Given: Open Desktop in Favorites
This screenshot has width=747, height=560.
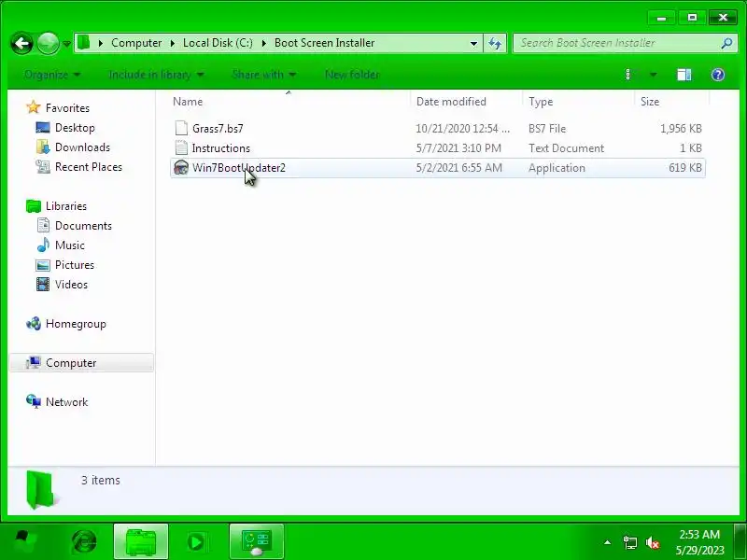Looking at the screenshot, I should tap(75, 128).
